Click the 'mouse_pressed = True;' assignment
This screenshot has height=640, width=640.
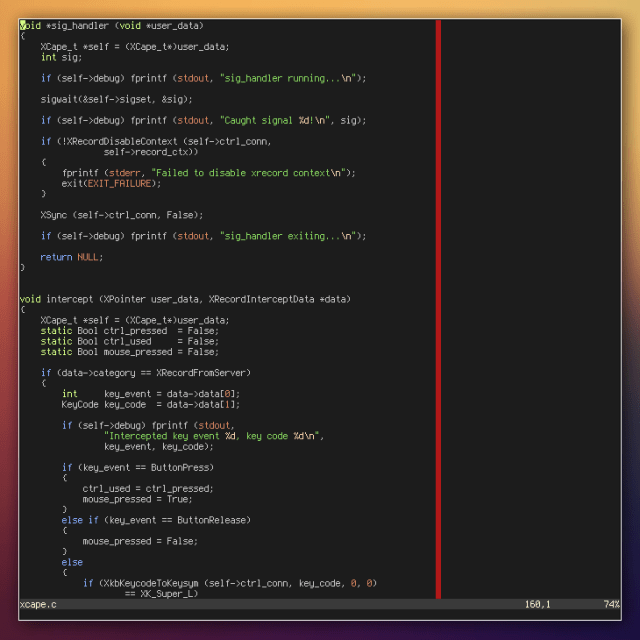coord(137,499)
